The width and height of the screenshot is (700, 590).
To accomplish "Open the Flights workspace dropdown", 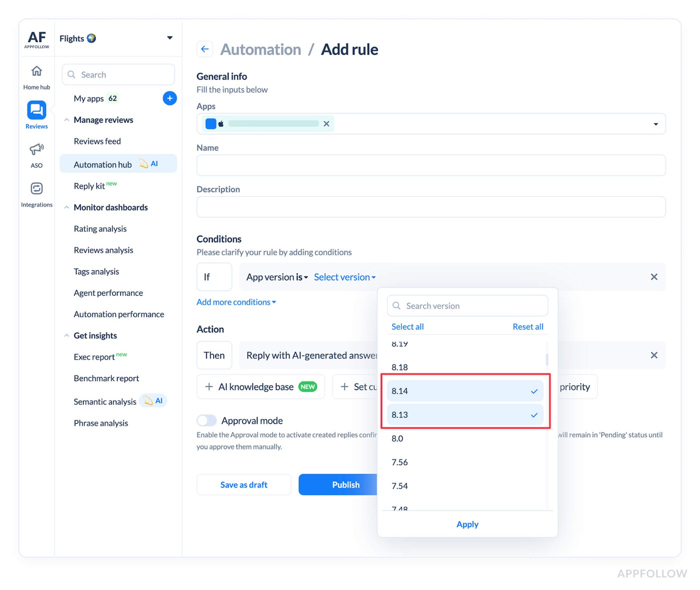I will pyautogui.click(x=169, y=38).
